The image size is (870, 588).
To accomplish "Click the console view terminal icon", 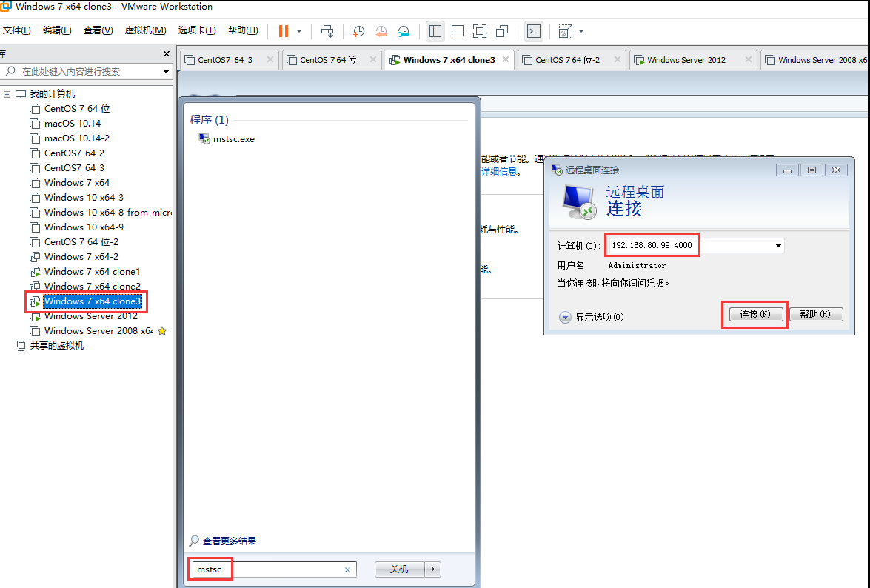I will 534,31.
